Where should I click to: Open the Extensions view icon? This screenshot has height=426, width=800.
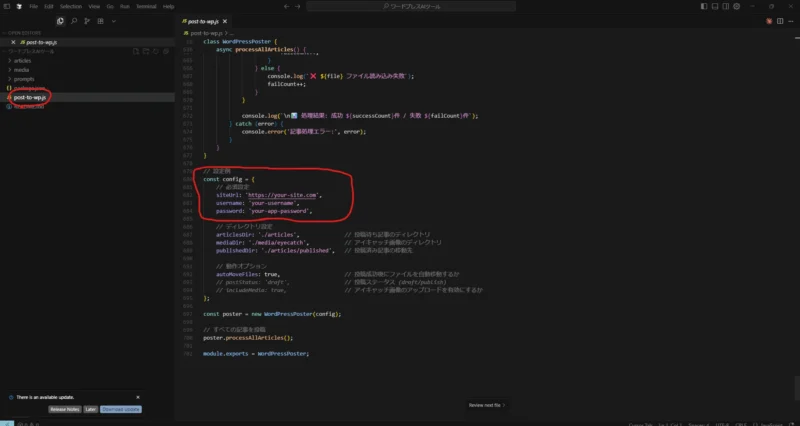click(x=101, y=21)
